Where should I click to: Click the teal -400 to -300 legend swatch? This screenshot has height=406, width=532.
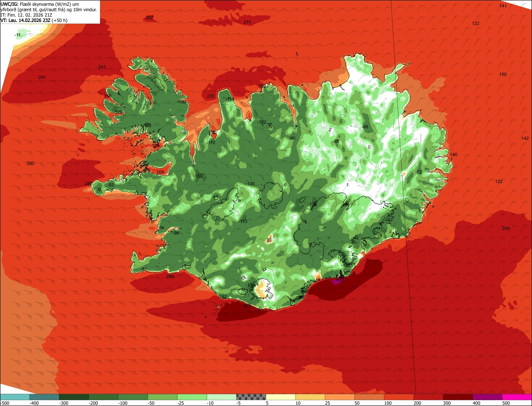click(44, 397)
